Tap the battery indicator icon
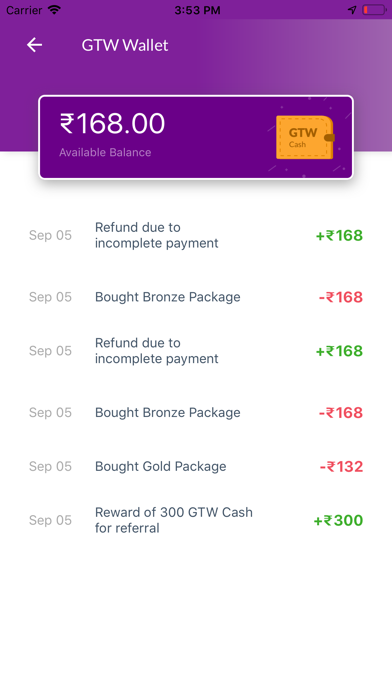 374,10
